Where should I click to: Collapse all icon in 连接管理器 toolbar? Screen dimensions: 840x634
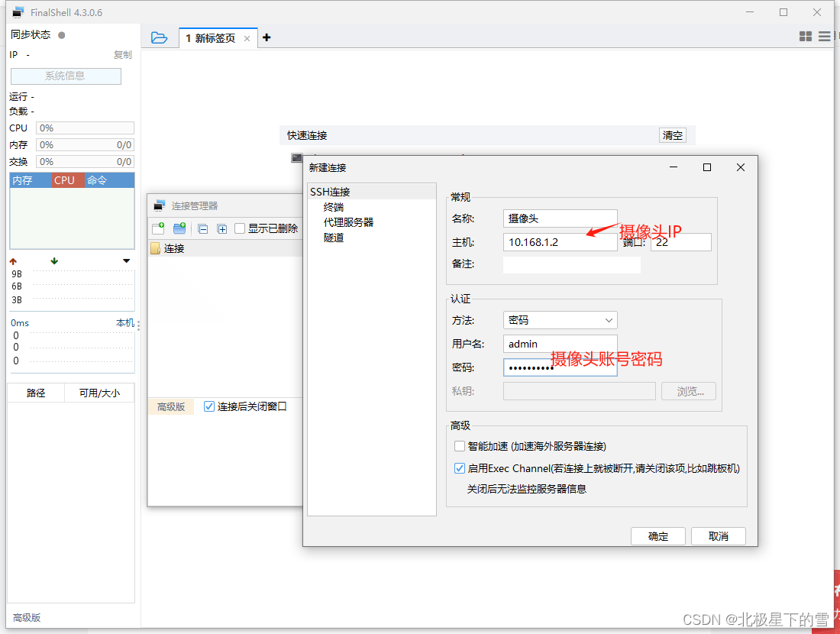coord(202,229)
